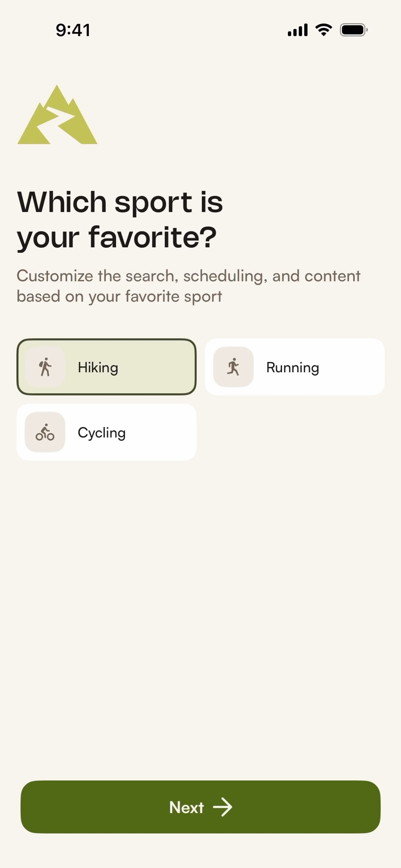Tap the cellular signal bars icon
Image resolution: width=401 pixels, height=868 pixels.
(x=297, y=30)
